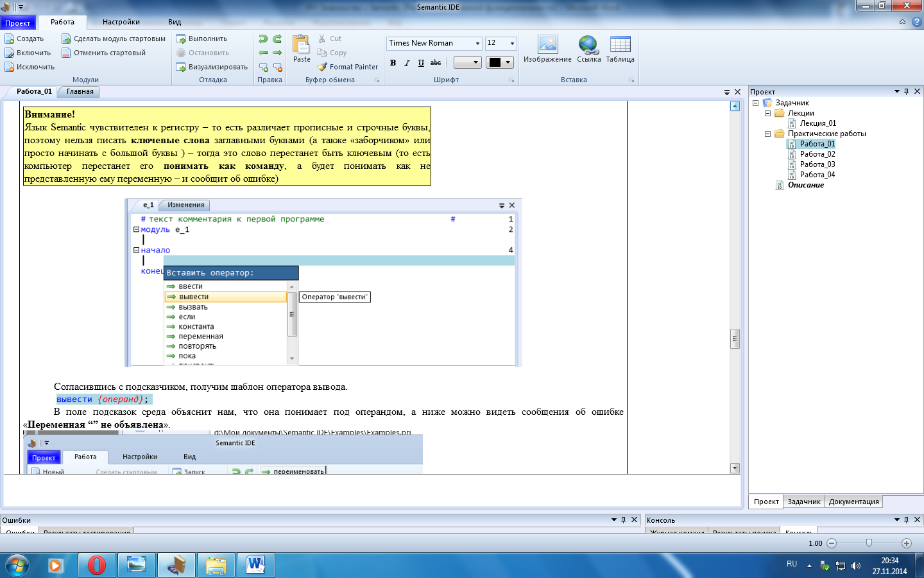The image size is (924, 578).
Task: Switch to the Настройки ribbon tab
Action: [x=121, y=22]
